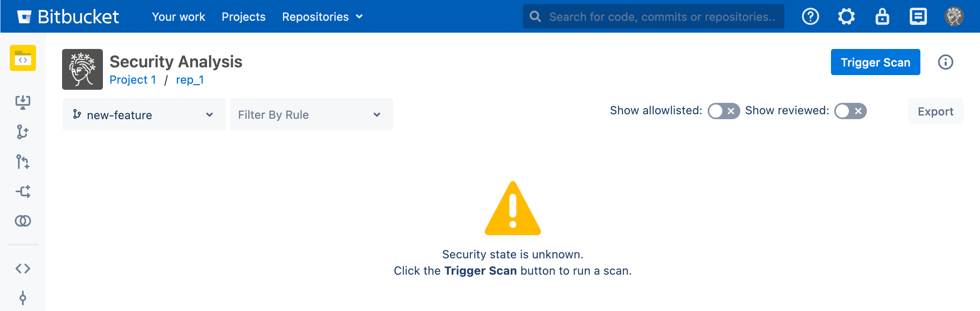Open the Projects menu item
Image resolution: width=980 pixels, height=311 pixels.
243,17
